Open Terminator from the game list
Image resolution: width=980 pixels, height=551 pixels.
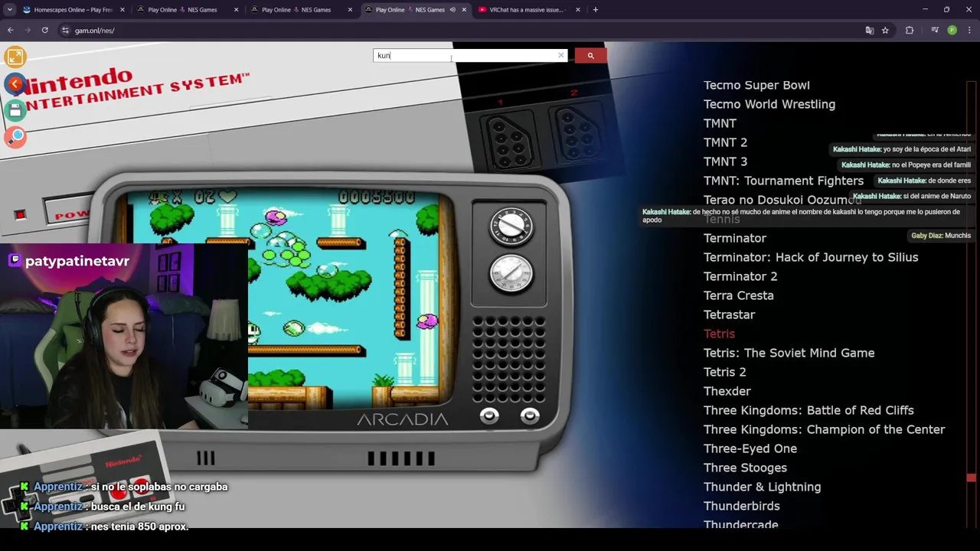(735, 238)
